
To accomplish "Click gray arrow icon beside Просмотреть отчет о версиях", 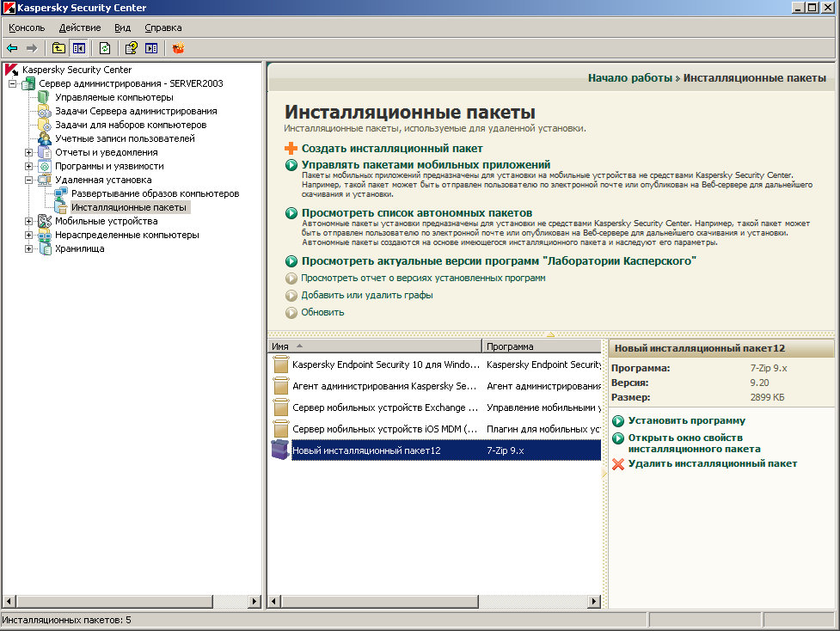I will pos(291,278).
